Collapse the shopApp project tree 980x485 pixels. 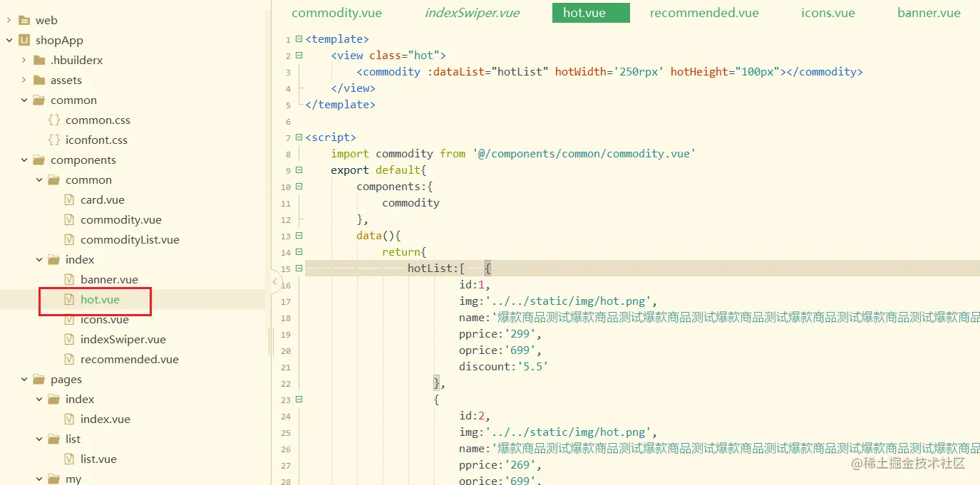click(9, 41)
